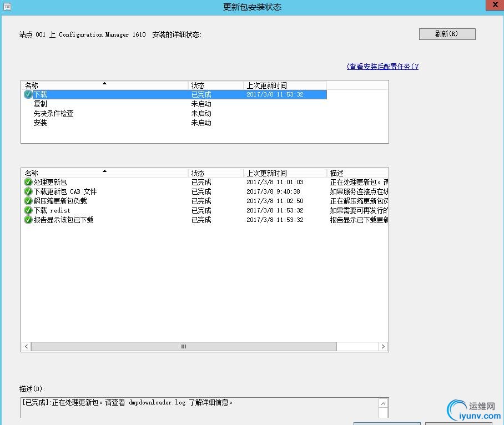Sort lower list by 上次更新时间 header

pos(285,173)
